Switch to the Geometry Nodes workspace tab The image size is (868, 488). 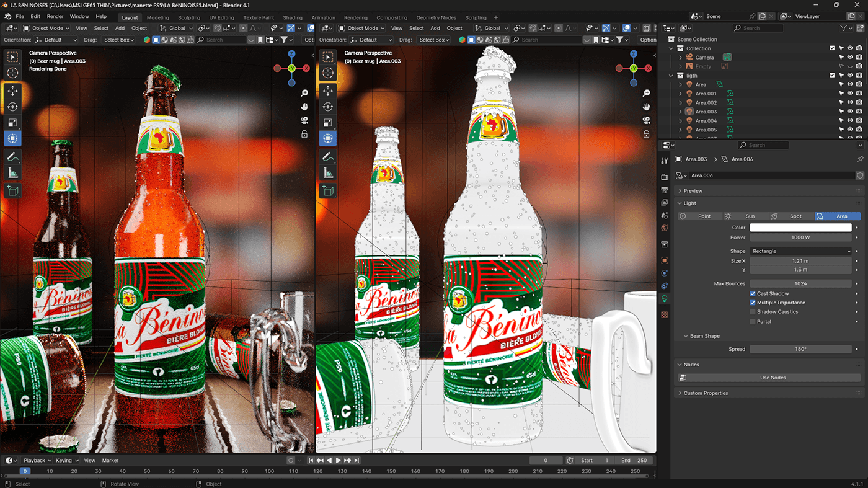436,17
